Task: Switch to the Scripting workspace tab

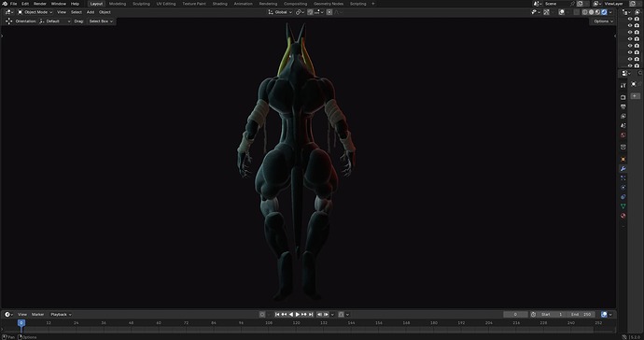Action: [x=357, y=4]
